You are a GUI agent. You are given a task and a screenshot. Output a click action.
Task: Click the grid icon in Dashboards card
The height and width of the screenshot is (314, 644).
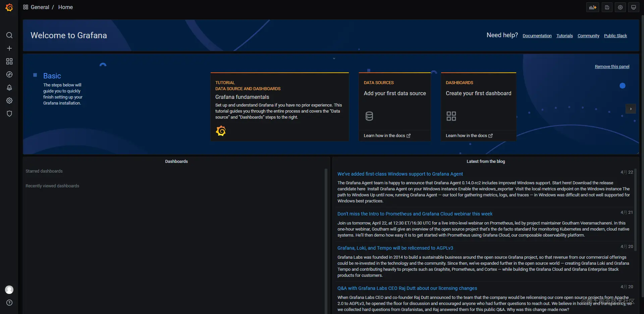[x=451, y=116]
